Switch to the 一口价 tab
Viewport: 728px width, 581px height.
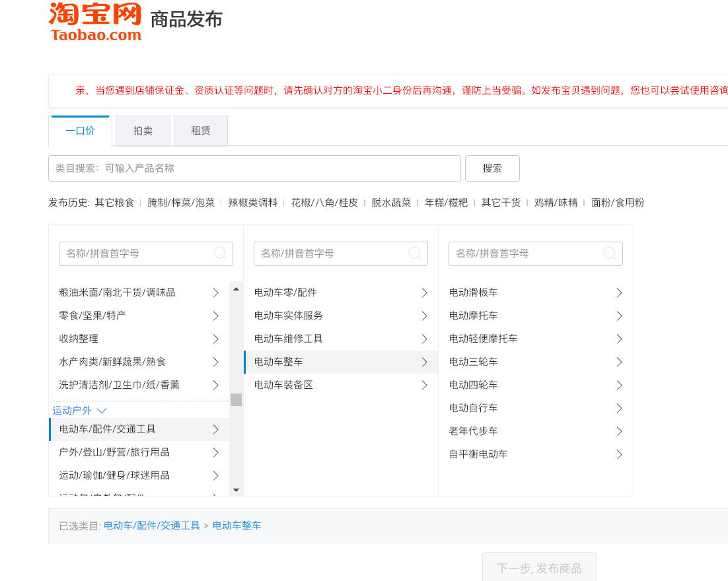coord(81,131)
